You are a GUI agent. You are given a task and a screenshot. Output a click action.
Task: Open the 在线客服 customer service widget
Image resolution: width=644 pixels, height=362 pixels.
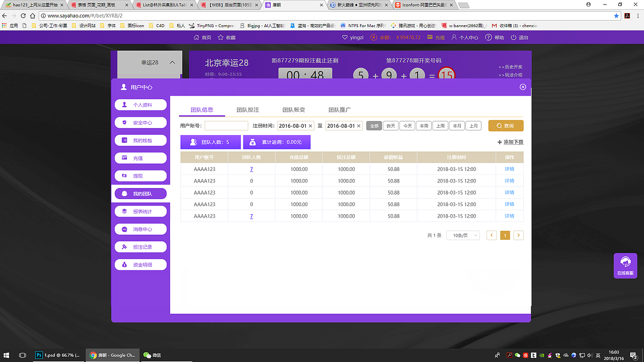tap(625, 265)
